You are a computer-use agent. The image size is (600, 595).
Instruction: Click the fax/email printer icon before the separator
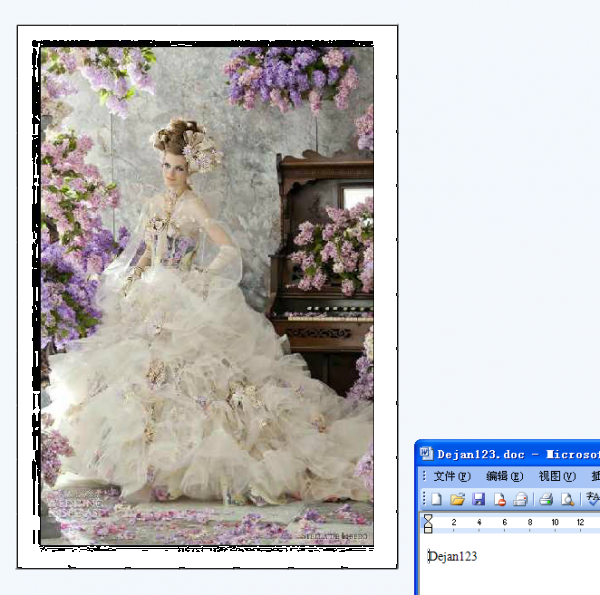click(x=520, y=499)
